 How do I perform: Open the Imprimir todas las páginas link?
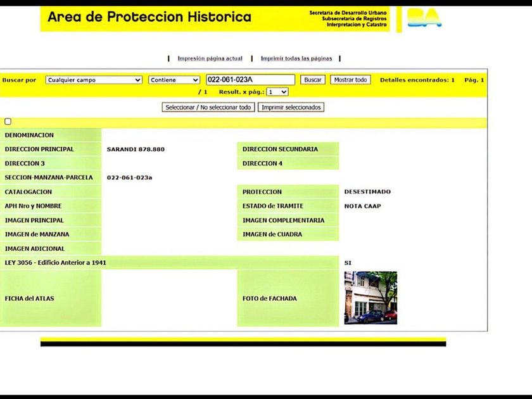tap(296, 58)
